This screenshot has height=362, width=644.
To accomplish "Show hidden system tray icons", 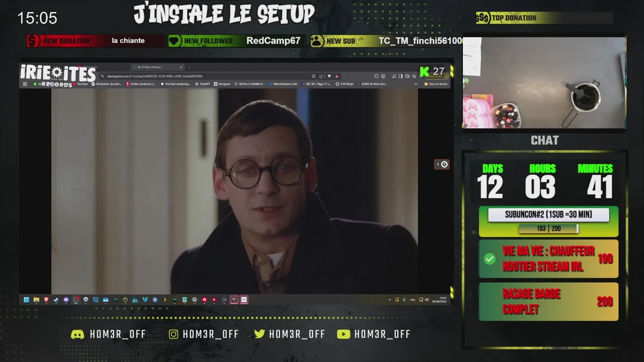I will (389, 300).
